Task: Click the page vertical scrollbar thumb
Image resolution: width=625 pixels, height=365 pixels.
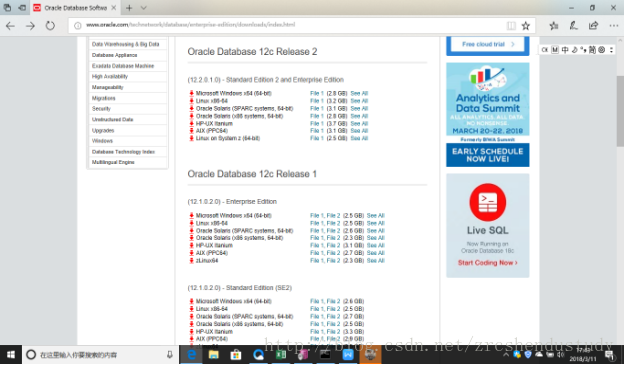Action: point(620,111)
